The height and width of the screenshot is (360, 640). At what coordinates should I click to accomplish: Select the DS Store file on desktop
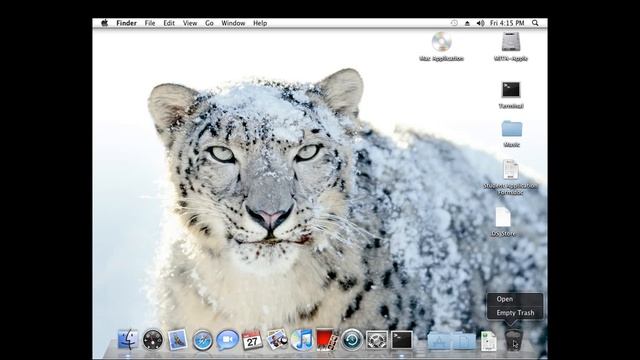[x=503, y=217]
